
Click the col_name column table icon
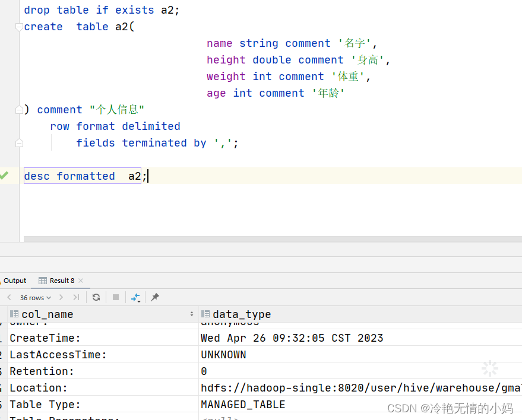(x=14, y=314)
